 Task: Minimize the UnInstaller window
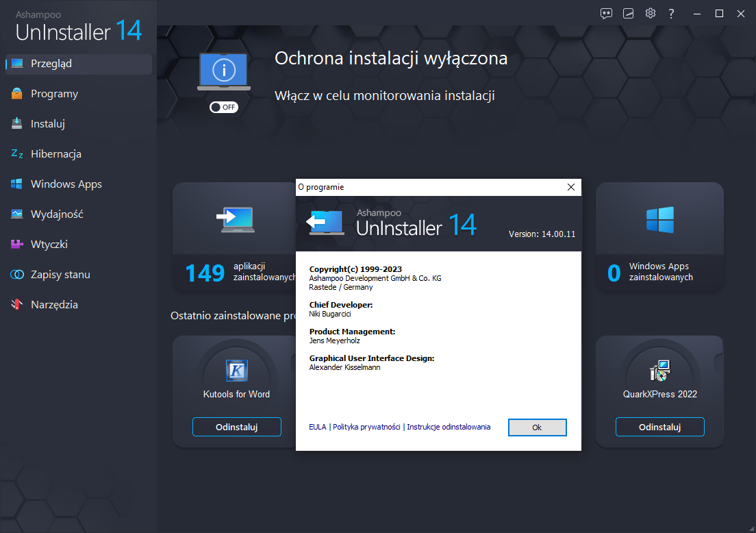pyautogui.click(x=696, y=14)
